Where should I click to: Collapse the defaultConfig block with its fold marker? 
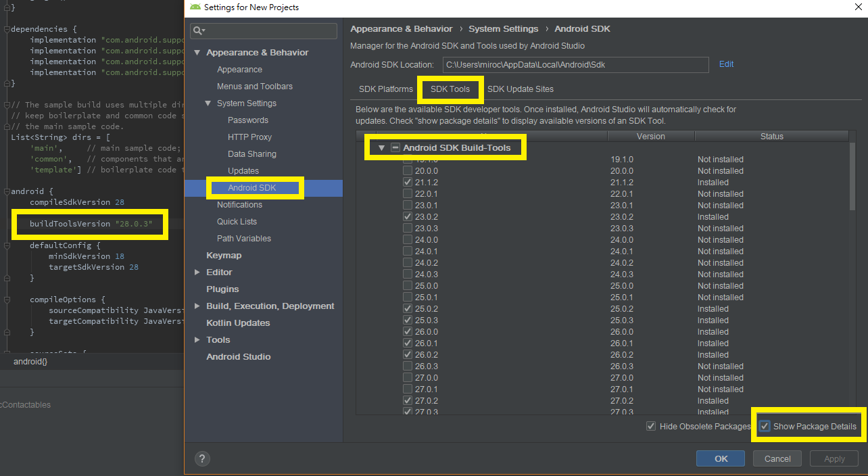tap(5, 245)
